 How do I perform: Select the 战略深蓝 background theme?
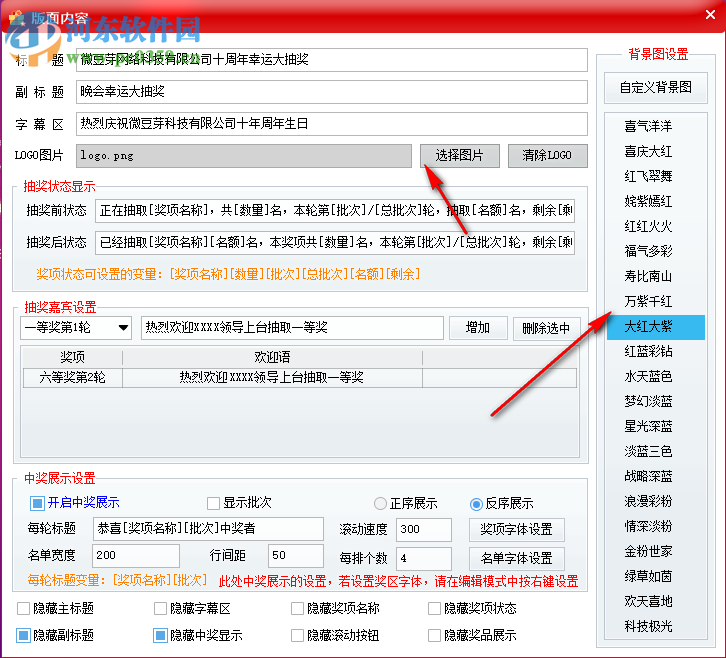(656, 476)
